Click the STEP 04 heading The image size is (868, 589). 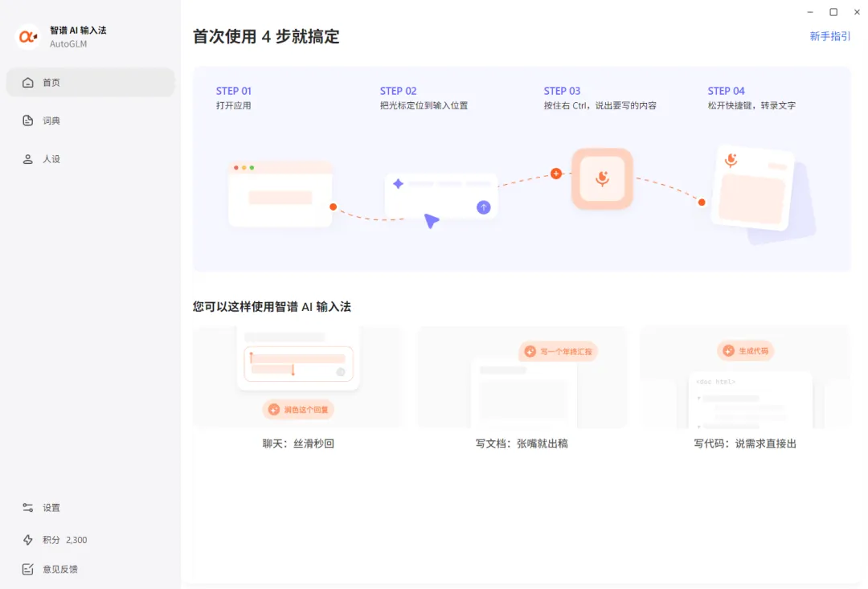tap(727, 91)
